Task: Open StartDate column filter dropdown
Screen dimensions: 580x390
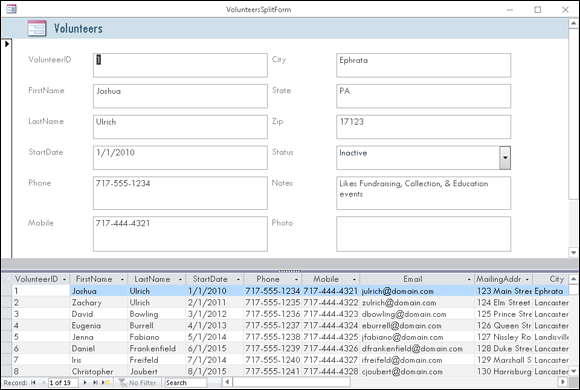Action: tap(238, 279)
